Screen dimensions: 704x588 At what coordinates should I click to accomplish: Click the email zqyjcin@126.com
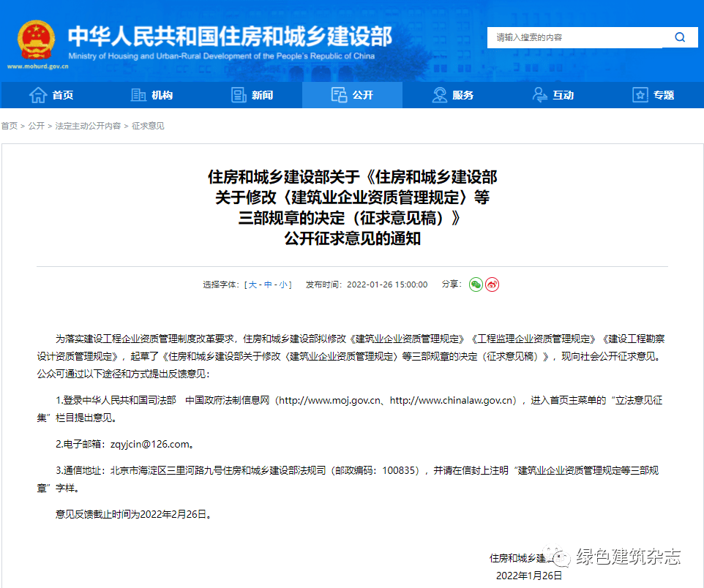pyautogui.click(x=149, y=445)
